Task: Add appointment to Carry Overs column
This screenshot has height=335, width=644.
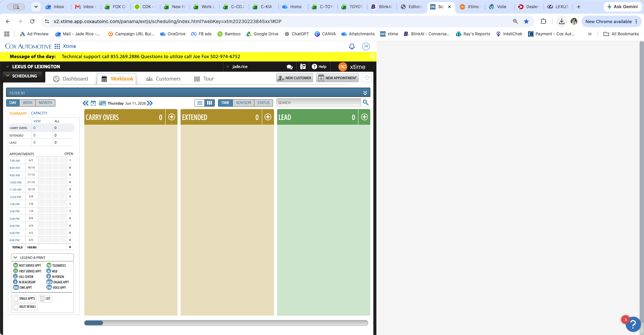Action: point(172,117)
